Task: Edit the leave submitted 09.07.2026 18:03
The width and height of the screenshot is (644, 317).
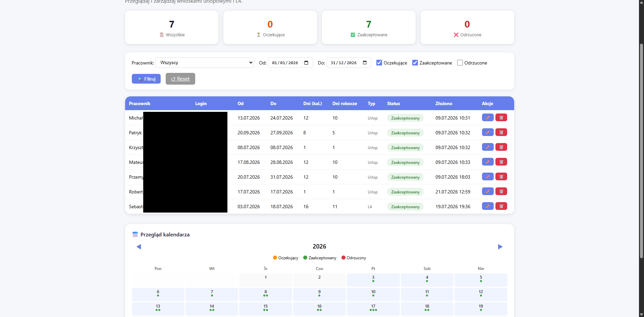Action: (x=487, y=177)
